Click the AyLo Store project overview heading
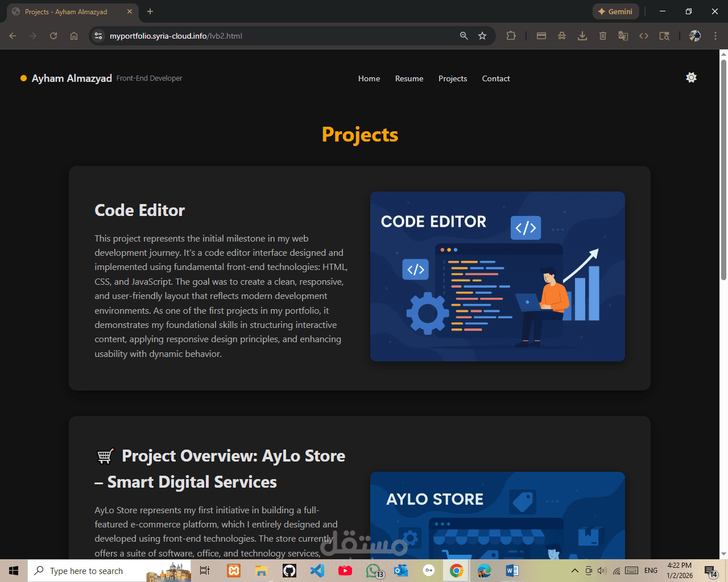This screenshot has width=728, height=582. pyautogui.click(x=220, y=469)
